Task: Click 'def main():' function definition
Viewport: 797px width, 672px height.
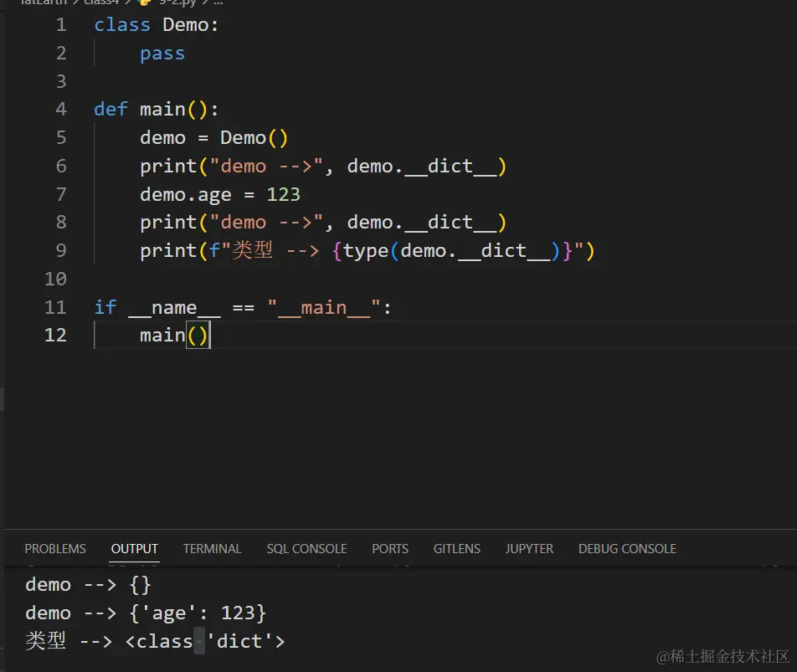Action: pos(156,109)
